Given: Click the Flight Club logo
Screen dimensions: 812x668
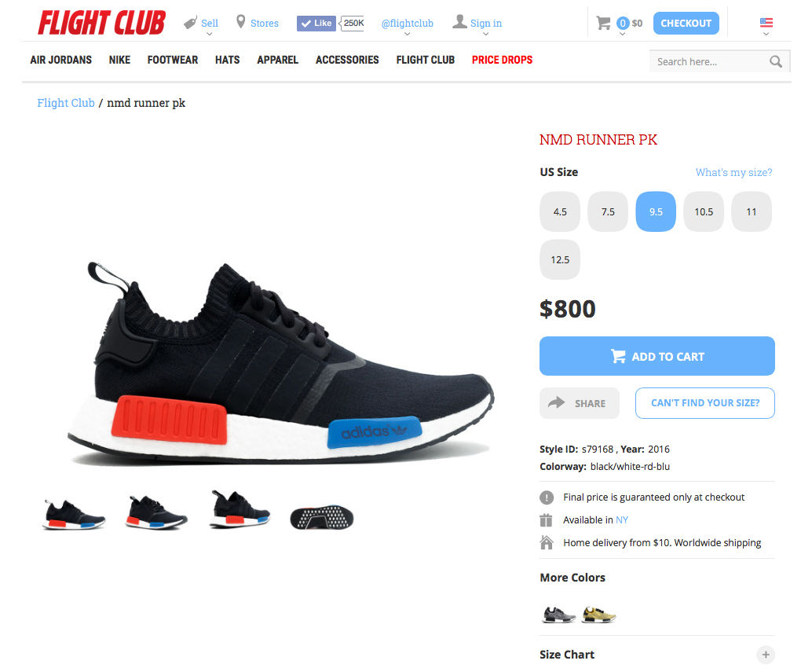Looking at the screenshot, I should coord(101,23).
